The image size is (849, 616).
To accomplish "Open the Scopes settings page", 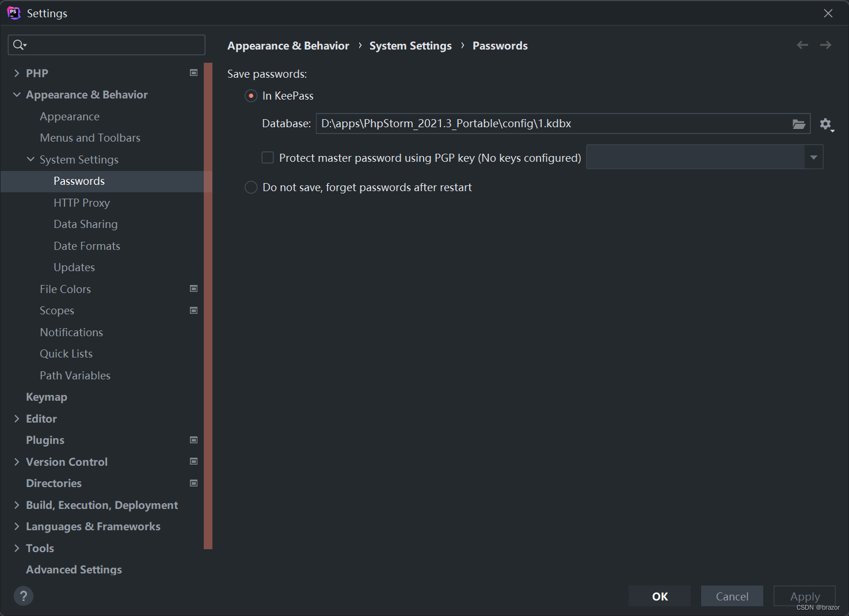I will [57, 310].
